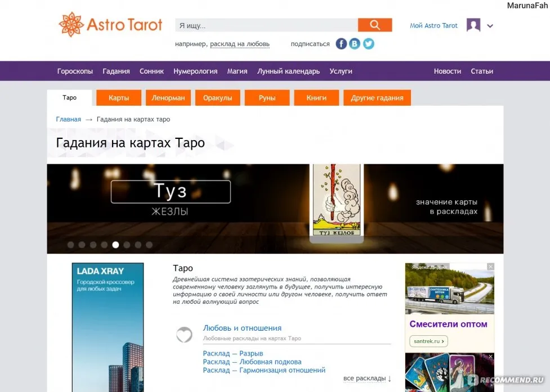The image size is (550, 392).
Task: Select the sixth banner slide dot
Action: tap(127, 245)
